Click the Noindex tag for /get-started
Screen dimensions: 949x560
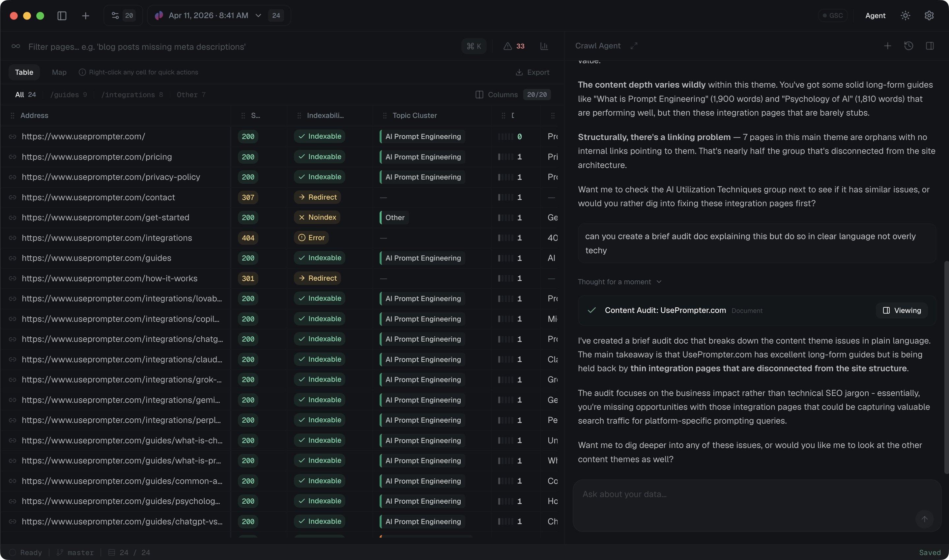(317, 217)
